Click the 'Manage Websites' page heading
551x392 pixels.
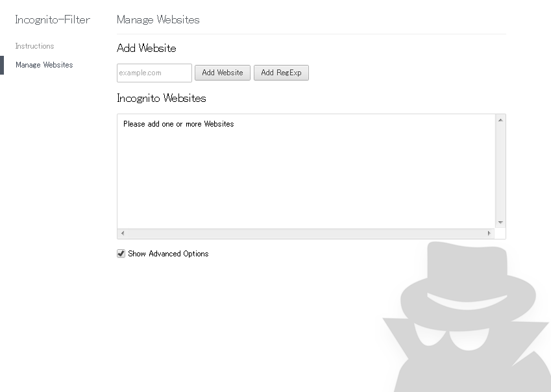tap(158, 19)
